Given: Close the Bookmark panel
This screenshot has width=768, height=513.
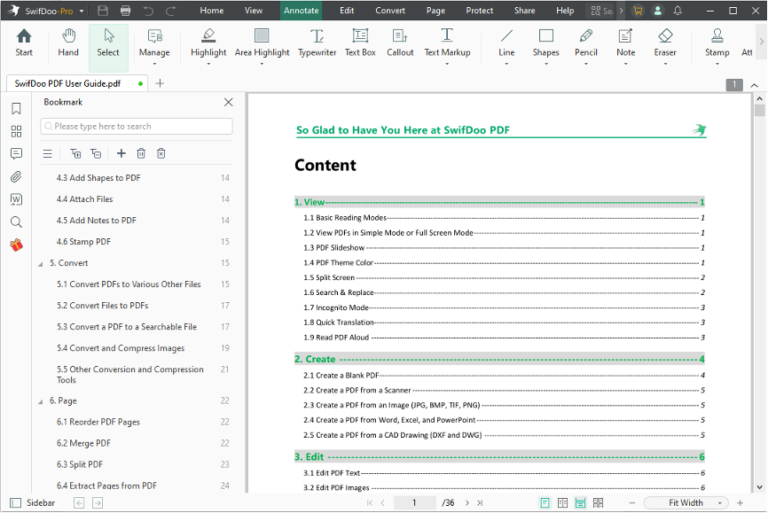Looking at the screenshot, I should click(x=228, y=102).
